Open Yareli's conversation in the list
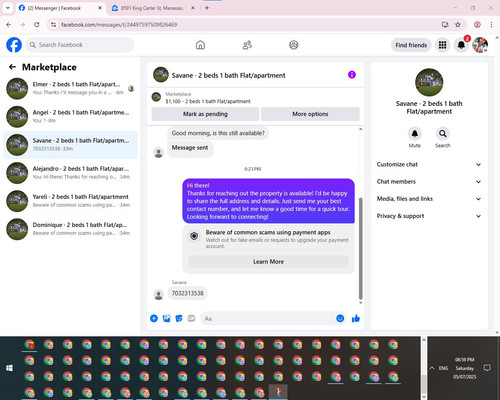This screenshot has width=500, height=400. click(70, 201)
